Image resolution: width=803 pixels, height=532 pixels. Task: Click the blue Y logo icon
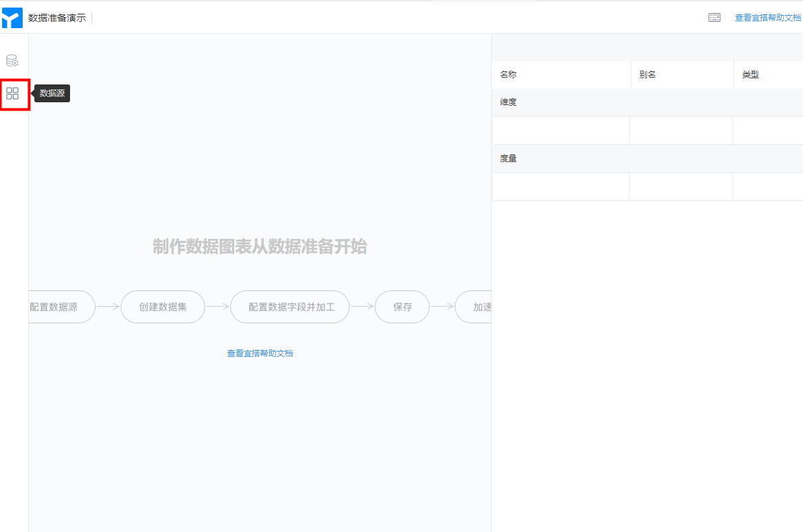click(12, 18)
